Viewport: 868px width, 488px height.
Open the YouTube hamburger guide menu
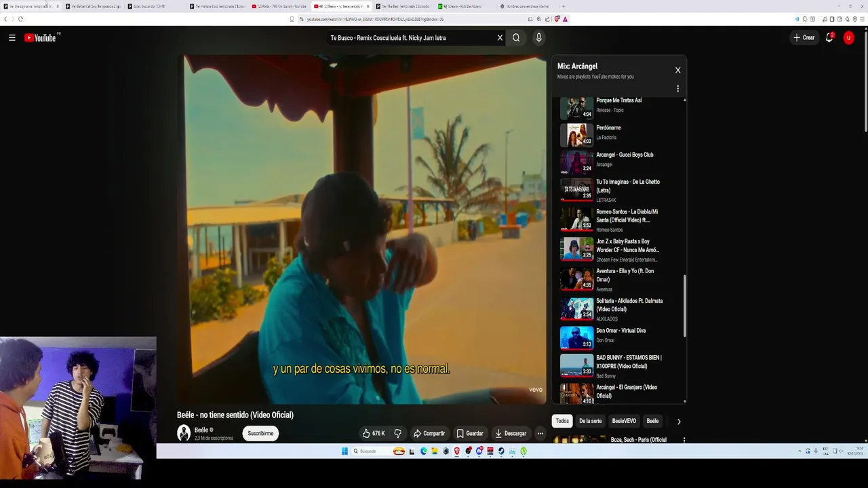click(x=12, y=38)
